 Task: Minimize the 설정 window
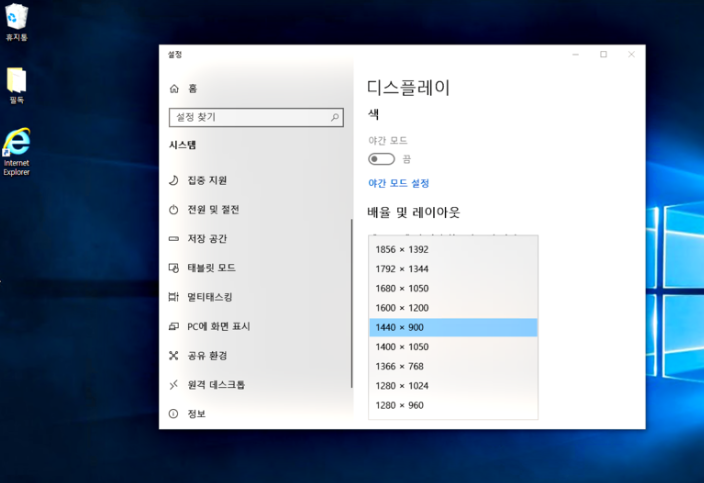[x=576, y=54]
